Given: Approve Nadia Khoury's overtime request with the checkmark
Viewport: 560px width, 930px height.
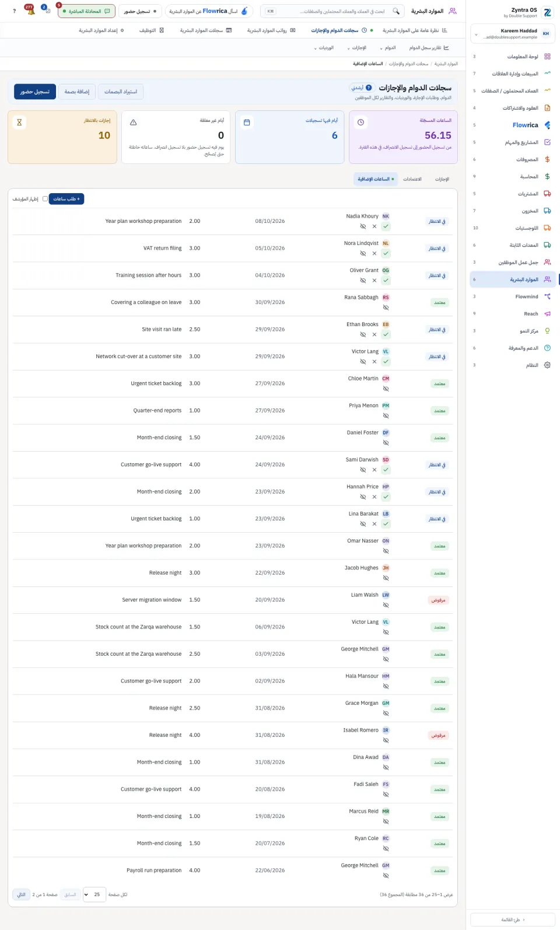Looking at the screenshot, I should coord(386,226).
